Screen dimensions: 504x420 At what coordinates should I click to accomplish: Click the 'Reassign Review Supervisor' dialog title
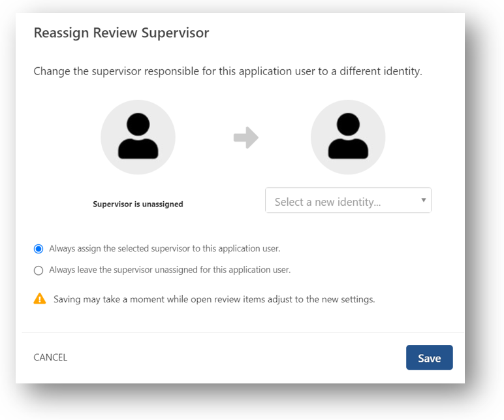tap(121, 33)
